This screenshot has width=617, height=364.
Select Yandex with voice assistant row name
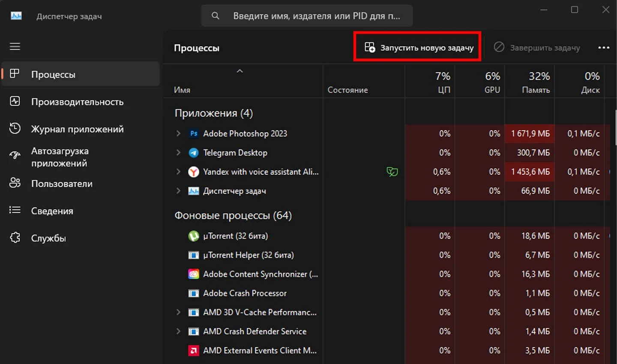pos(261,172)
